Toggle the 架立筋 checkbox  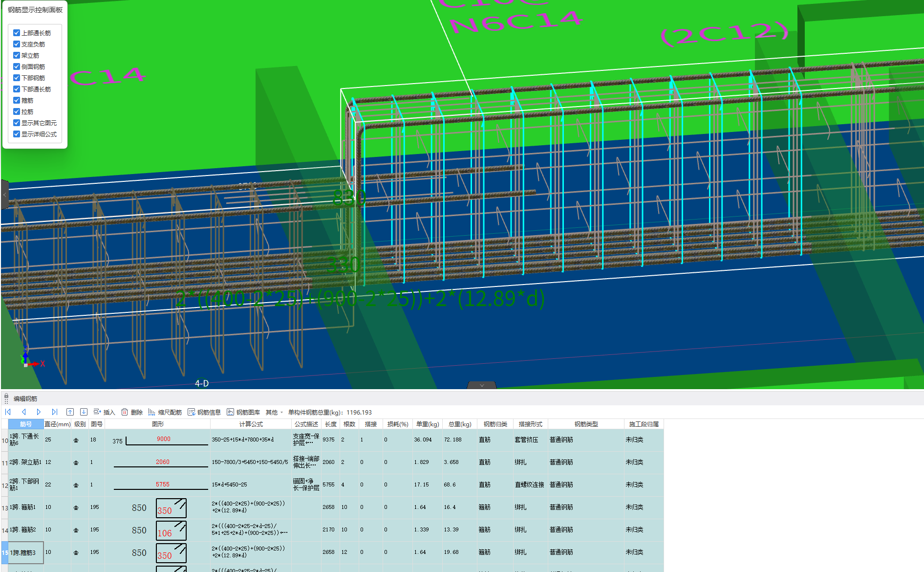tap(17, 55)
